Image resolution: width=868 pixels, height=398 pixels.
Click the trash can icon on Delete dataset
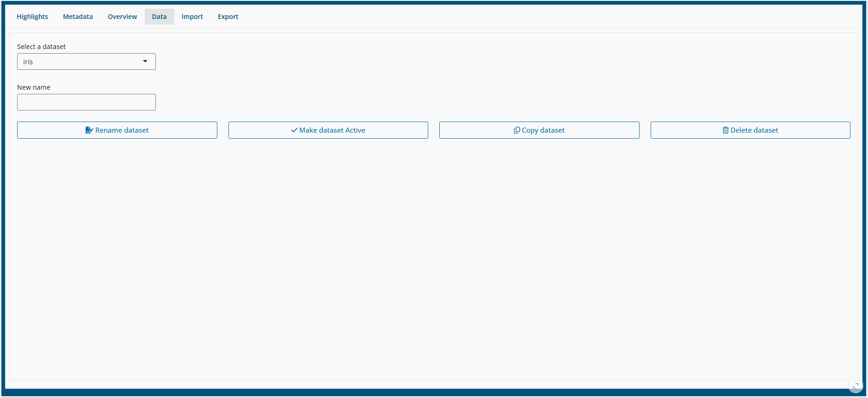[x=725, y=130]
